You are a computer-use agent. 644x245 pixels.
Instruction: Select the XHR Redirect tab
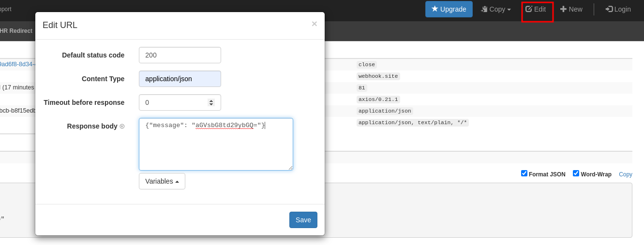(x=16, y=31)
